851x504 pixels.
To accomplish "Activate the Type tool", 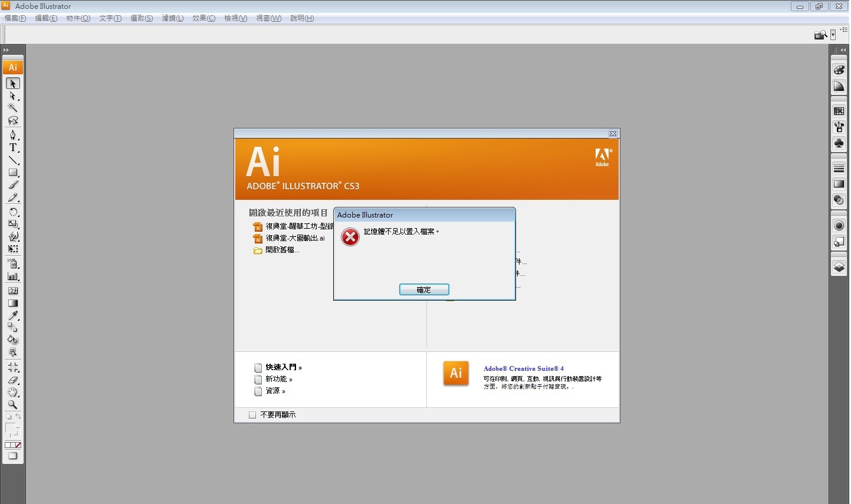I will 13,147.
